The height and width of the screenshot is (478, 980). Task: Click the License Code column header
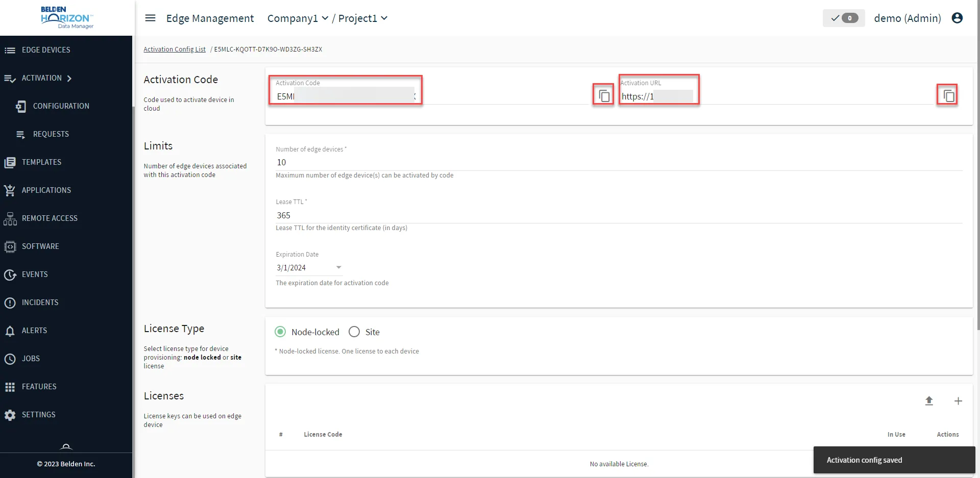(323, 435)
